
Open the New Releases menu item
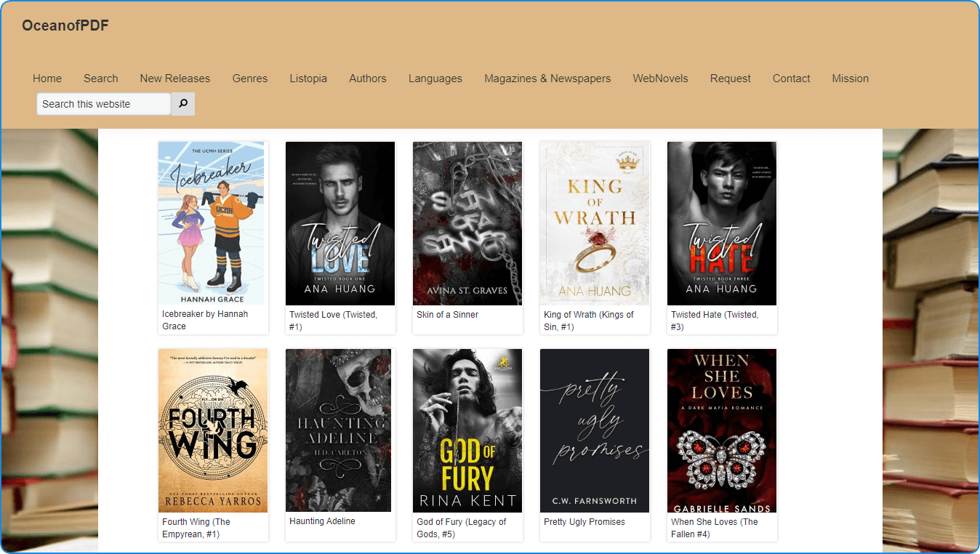175,79
